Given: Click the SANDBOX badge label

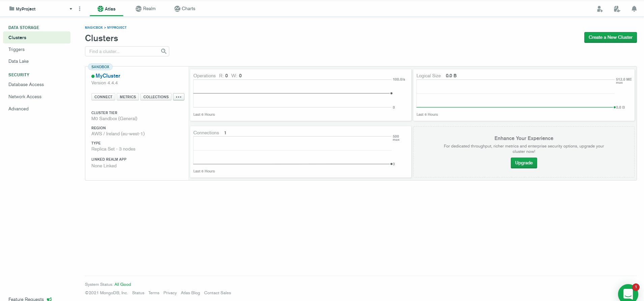Looking at the screenshot, I should click(100, 67).
